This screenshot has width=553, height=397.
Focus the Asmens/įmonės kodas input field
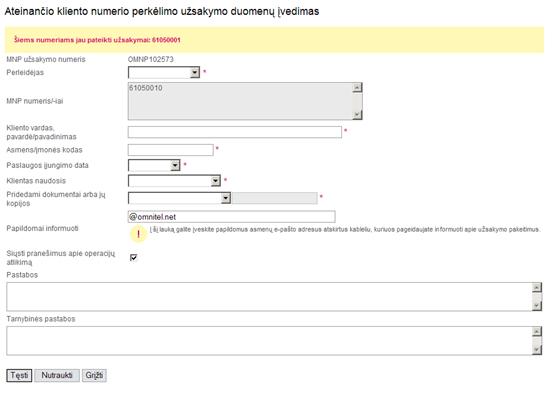point(171,150)
